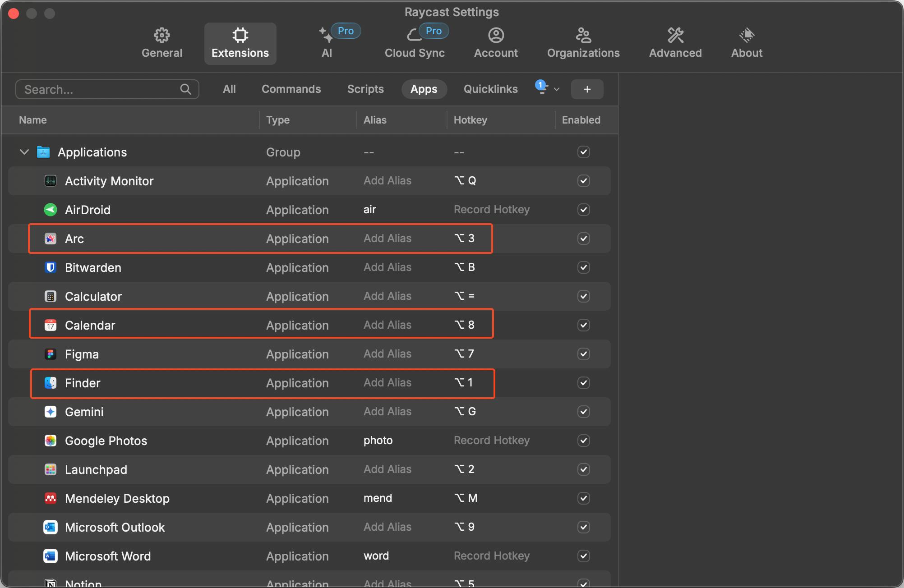
Task: Add alias for Calculator
Action: [x=387, y=296]
